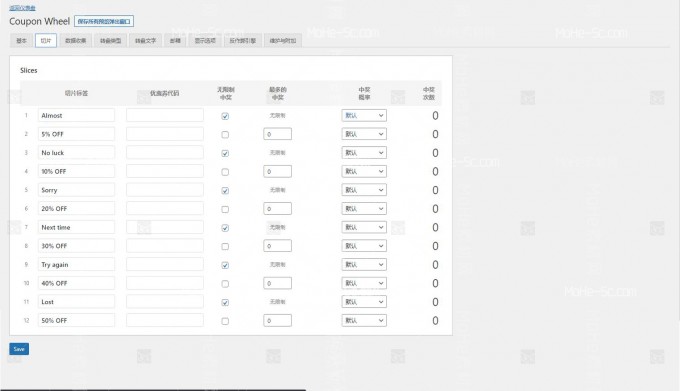This screenshot has height=391, width=680.
Task: Open the 维护与附加 tab
Action: (283, 41)
